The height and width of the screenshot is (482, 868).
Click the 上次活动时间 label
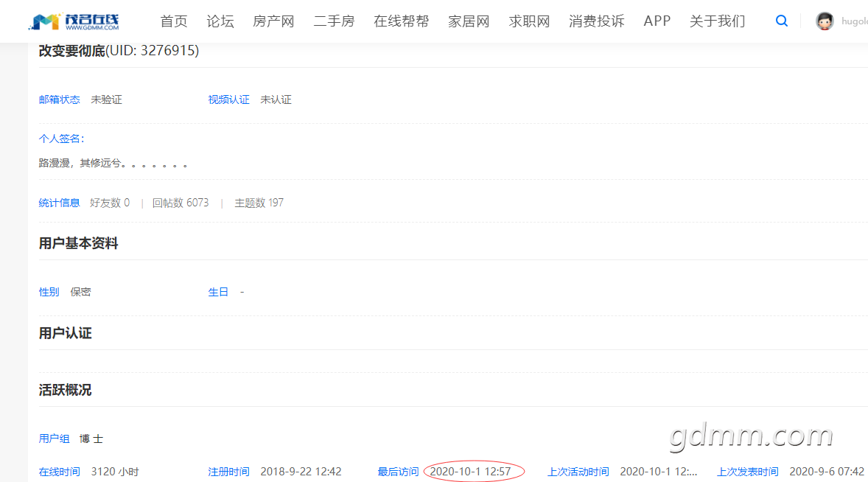[578, 472]
